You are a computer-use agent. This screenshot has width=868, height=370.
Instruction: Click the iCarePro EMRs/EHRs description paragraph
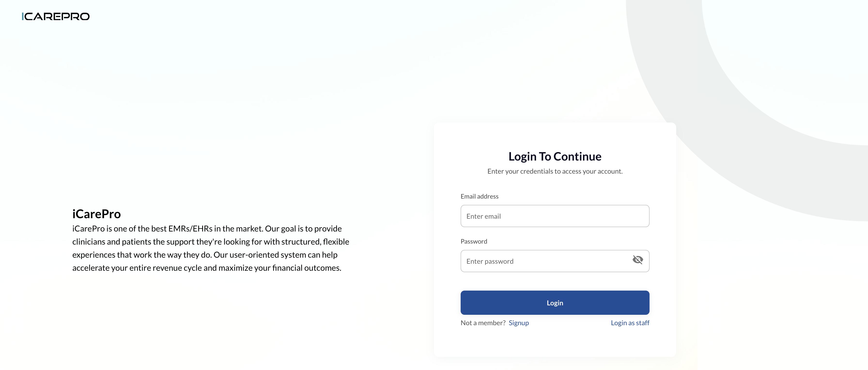point(211,248)
